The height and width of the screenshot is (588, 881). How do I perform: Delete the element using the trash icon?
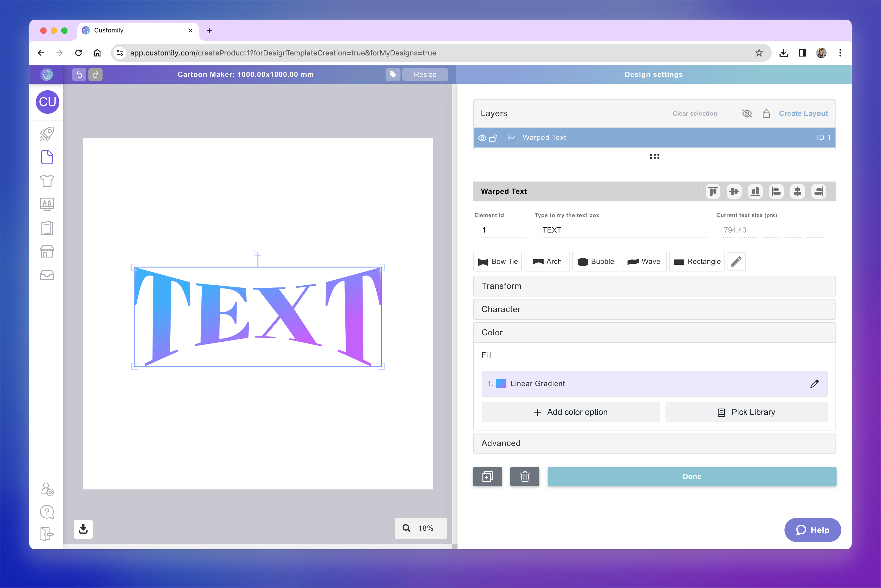(x=525, y=477)
